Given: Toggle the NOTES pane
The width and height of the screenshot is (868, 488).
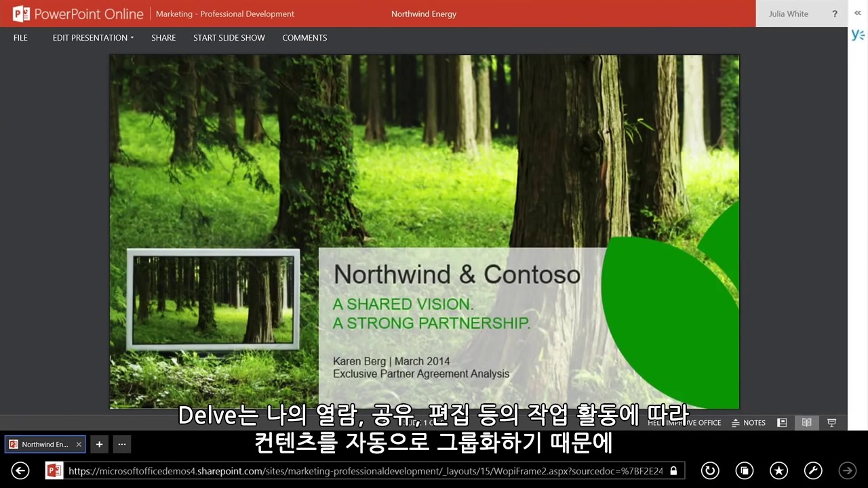Looking at the screenshot, I should 749,423.
